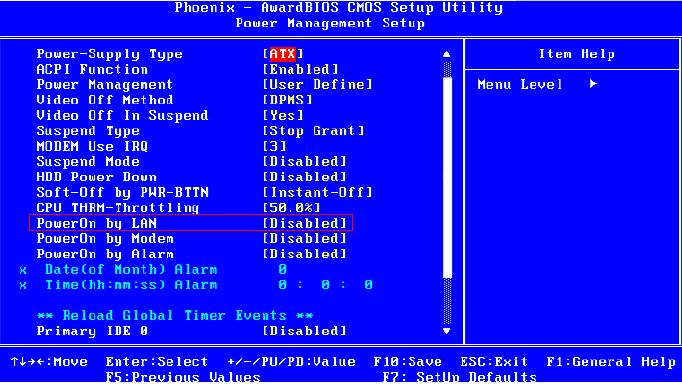Click the Date(of Month) Alarm label
The width and height of the screenshot is (682, 384).
131,270
